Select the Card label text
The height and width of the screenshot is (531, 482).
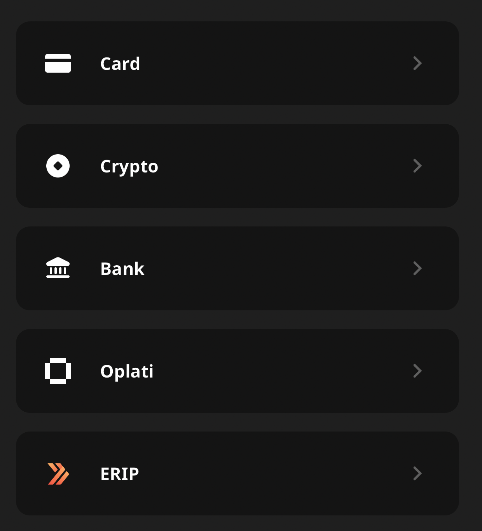(x=120, y=64)
